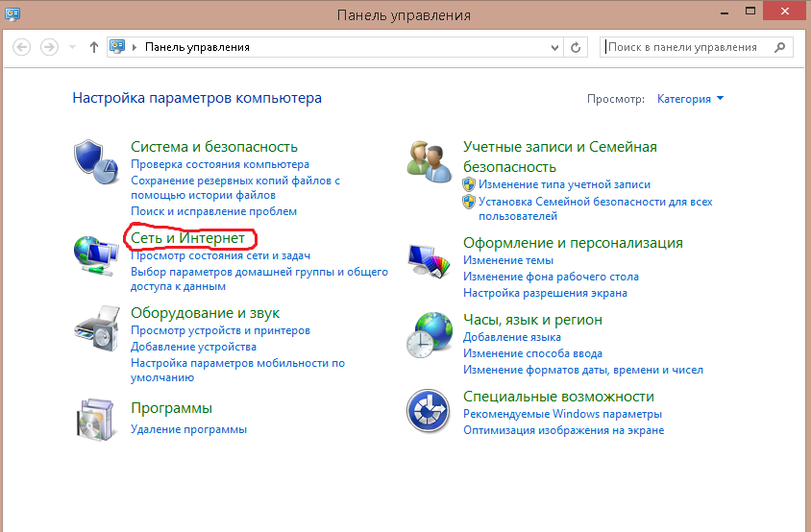This screenshot has height=532, width=811.
Task: Maximize the Панель управления window
Action: tap(750, 12)
